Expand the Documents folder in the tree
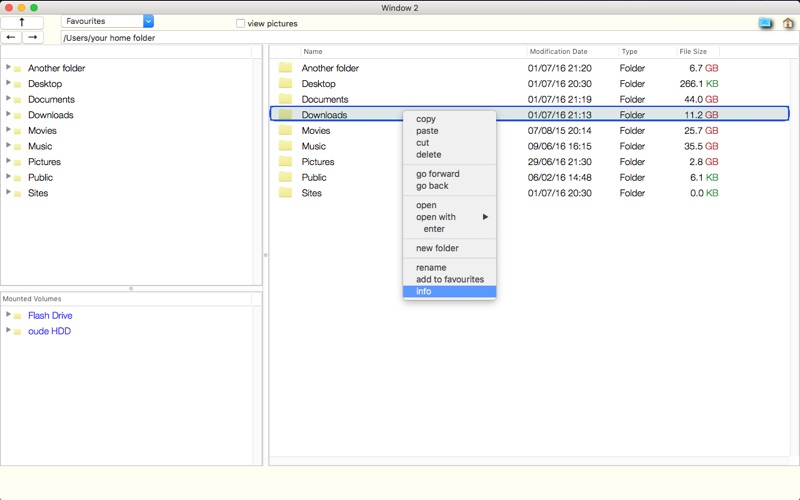This screenshot has width=800, height=500. [8, 98]
